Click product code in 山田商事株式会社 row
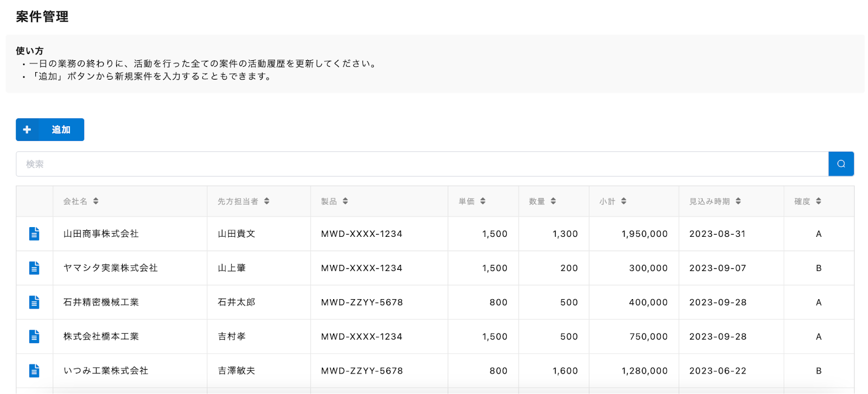868x394 pixels. (x=362, y=234)
